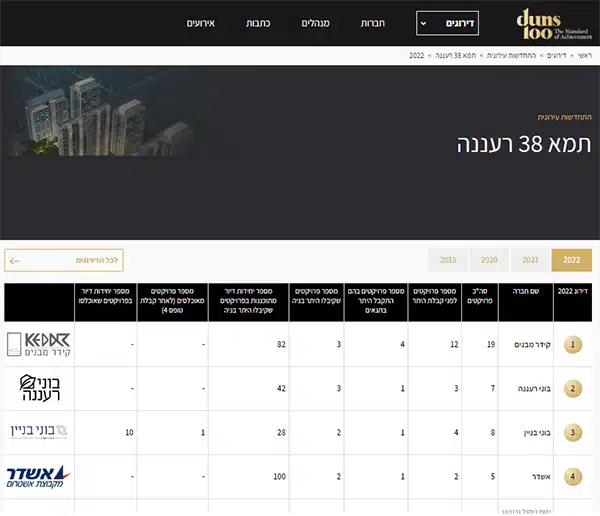Open the KEDDAR קידר מבנים logo
The height and width of the screenshot is (516, 600).
pos(39,344)
